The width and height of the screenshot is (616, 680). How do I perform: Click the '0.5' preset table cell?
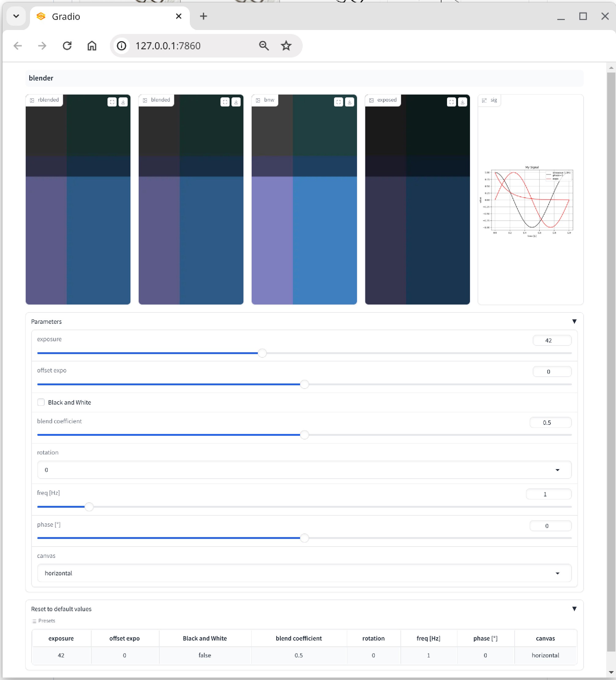(299, 656)
